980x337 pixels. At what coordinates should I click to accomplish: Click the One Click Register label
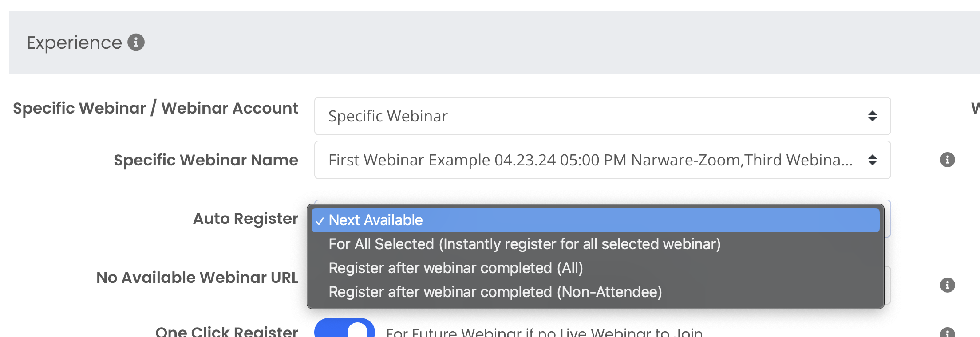tap(227, 331)
